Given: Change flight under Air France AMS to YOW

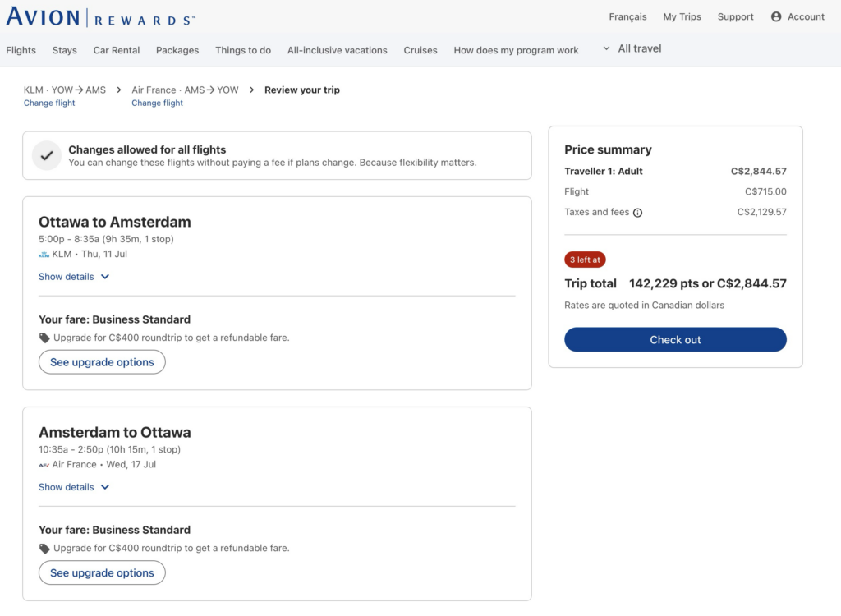Looking at the screenshot, I should [x=157, y=103].
